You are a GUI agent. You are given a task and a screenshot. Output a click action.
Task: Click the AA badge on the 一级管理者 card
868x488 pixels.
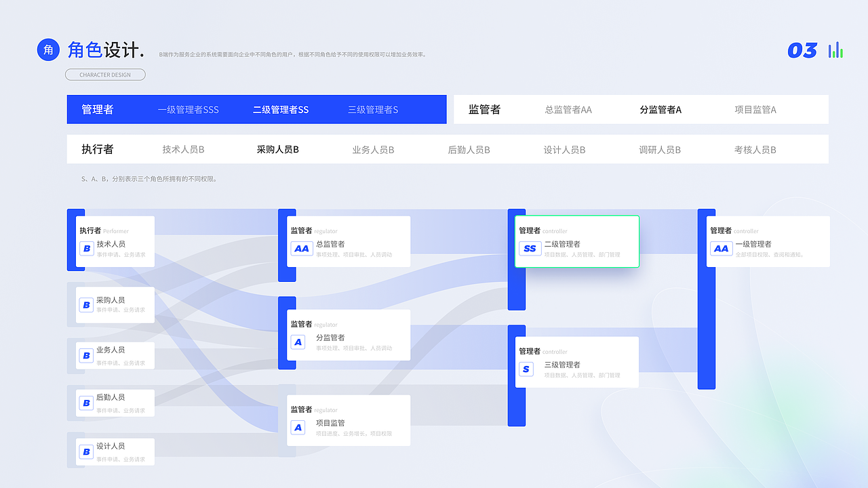pyautogui.click(x=721, y=248)
